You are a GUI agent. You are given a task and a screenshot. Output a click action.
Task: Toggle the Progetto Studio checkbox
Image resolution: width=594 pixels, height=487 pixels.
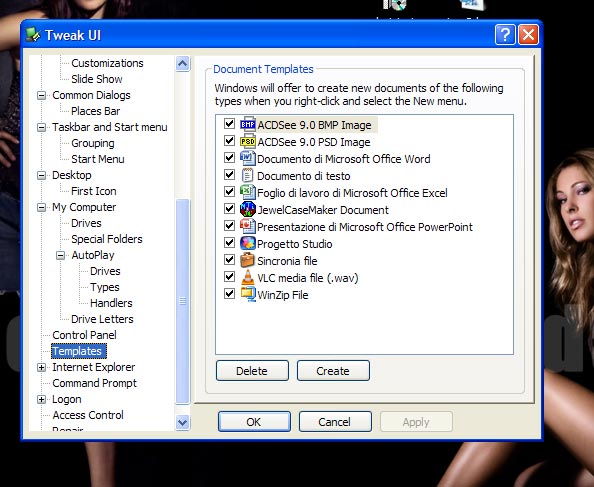[229, 242]
